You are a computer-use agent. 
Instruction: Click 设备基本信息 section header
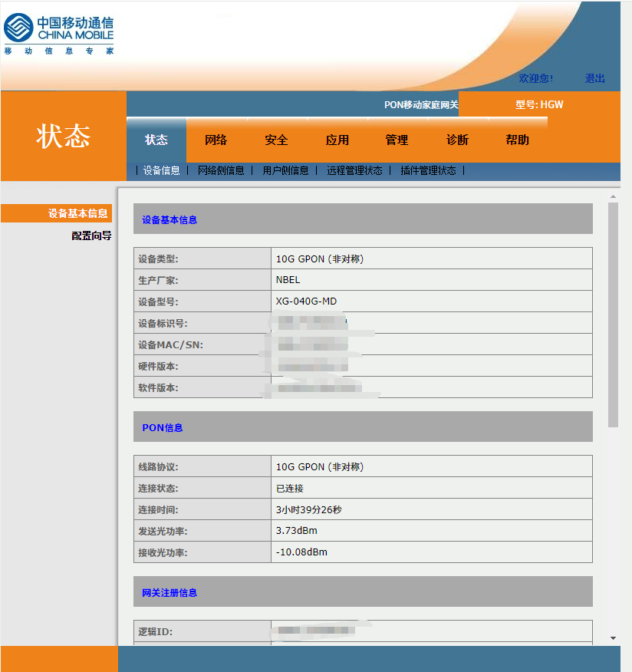(x=363, y=219)
